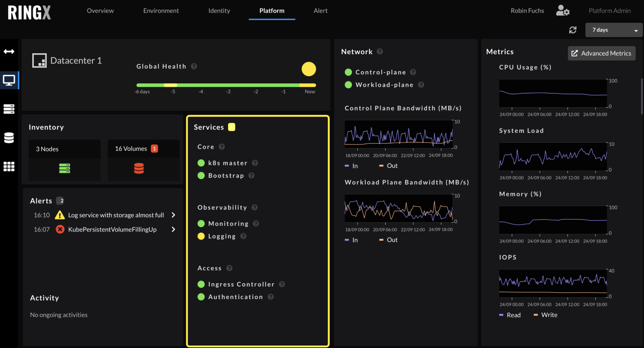Click help icon beside Logging service

pos(244,236)
